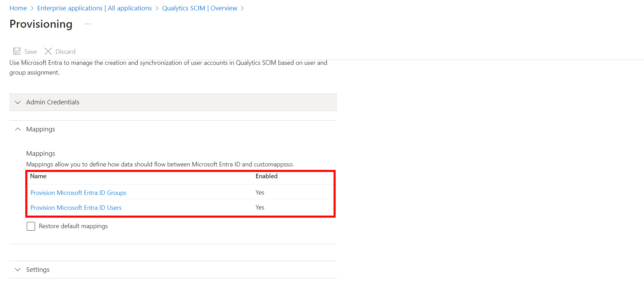Open the ellipsis more options menu
644x284 pixels.
[88, 24]
